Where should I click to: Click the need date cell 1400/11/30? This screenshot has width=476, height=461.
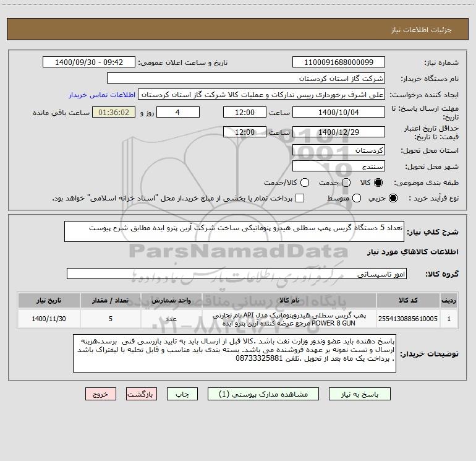pyautogui.click(x=49, y=319)
